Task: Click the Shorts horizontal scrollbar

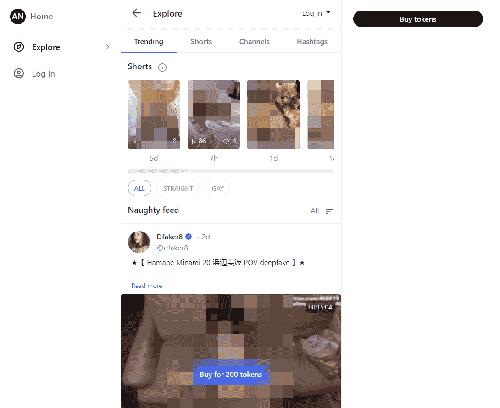Action: [x=231, y=171]
